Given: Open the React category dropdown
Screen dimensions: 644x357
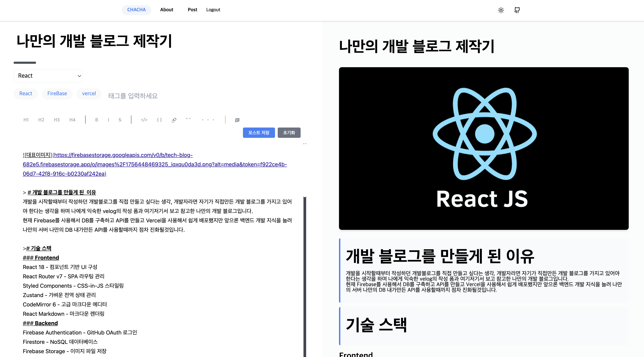Looking at the screenshot, I should tap(48, 76).
